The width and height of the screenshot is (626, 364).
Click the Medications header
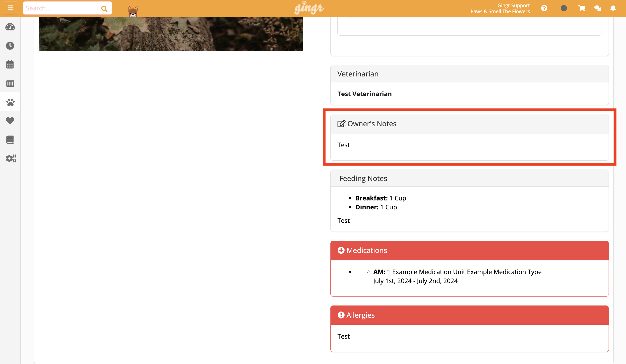[470, 250]
